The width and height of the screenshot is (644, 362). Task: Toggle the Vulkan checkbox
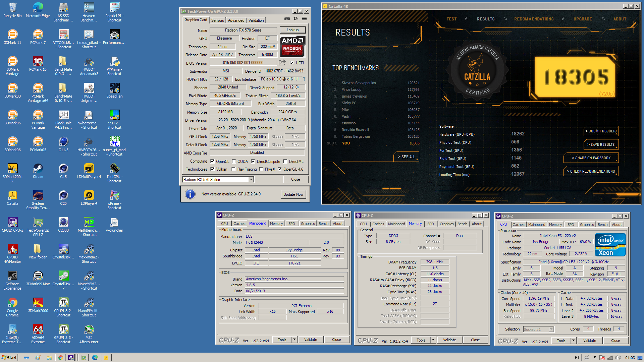[212, 169]
